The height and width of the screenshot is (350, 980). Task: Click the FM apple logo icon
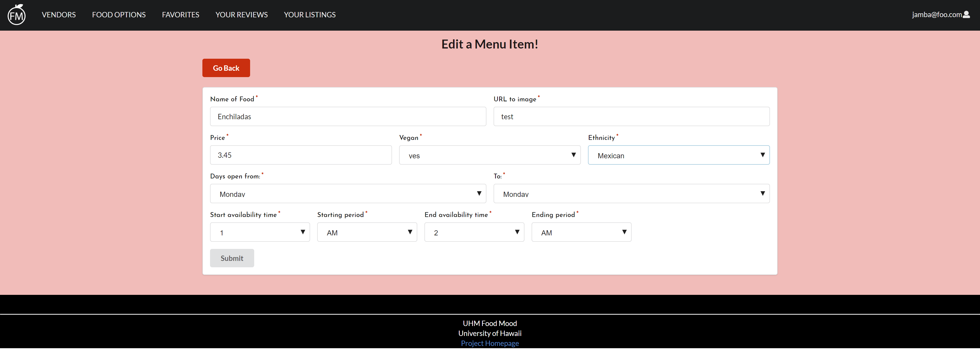coord(16,15)
